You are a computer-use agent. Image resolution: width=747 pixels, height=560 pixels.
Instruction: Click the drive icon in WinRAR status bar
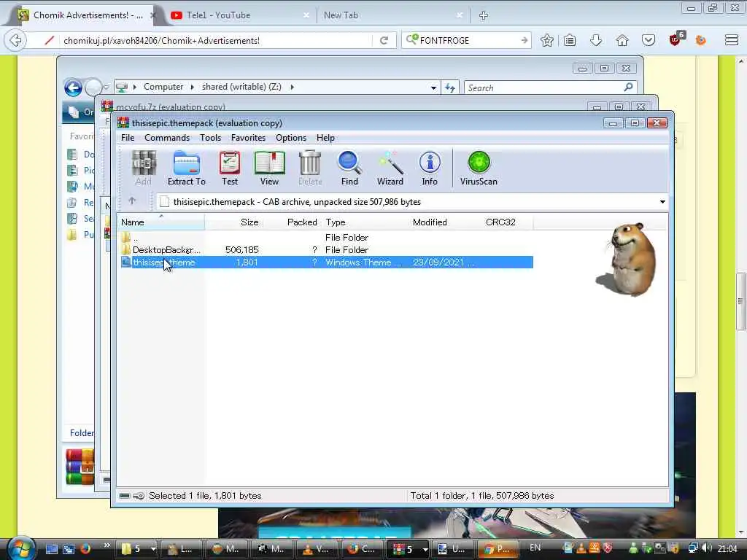pyautogui.click(x=124, y=496)
